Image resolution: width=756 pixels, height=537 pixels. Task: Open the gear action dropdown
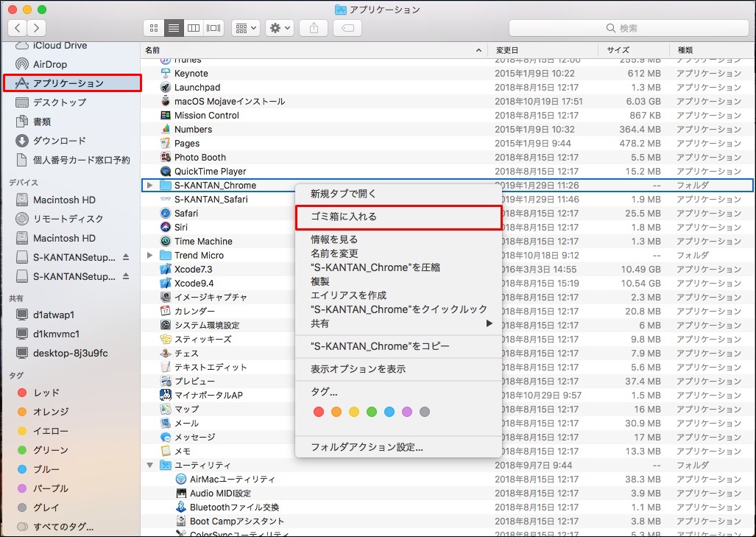280,28
